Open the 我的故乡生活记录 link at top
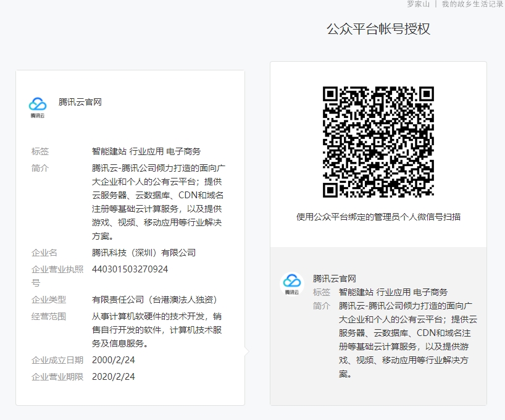 472,4
